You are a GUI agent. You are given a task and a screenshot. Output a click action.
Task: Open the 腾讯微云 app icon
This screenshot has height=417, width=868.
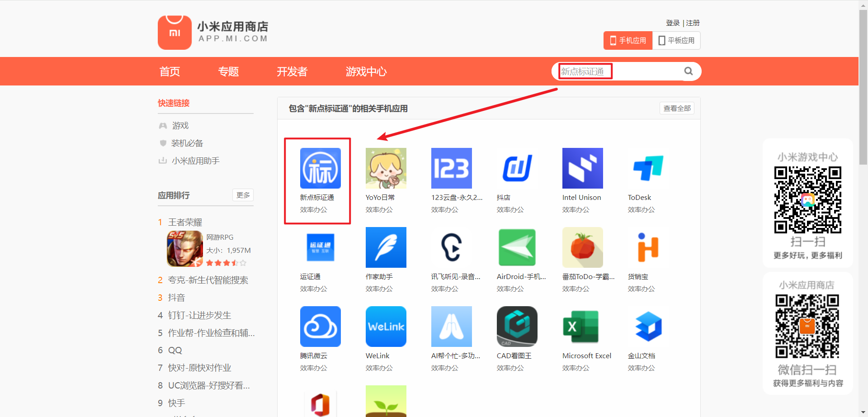pyautogui.click(x=320, y=327)
